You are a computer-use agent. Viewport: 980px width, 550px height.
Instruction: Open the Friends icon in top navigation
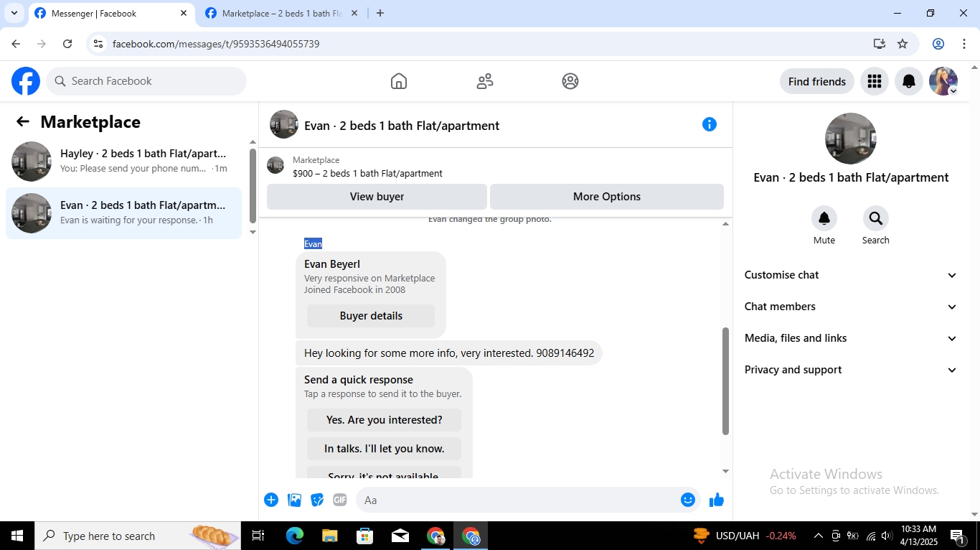485,81
